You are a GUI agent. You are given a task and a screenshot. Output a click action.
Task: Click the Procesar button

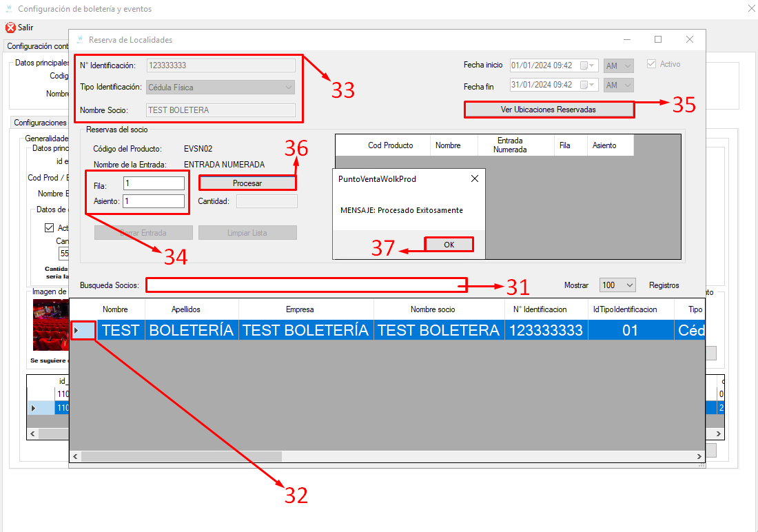[247, 183]
